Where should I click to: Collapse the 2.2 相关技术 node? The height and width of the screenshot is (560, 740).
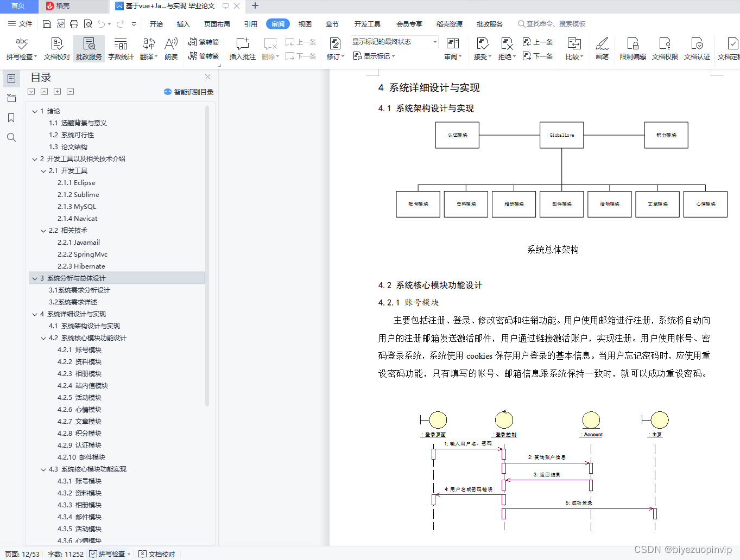click(43, 231)
